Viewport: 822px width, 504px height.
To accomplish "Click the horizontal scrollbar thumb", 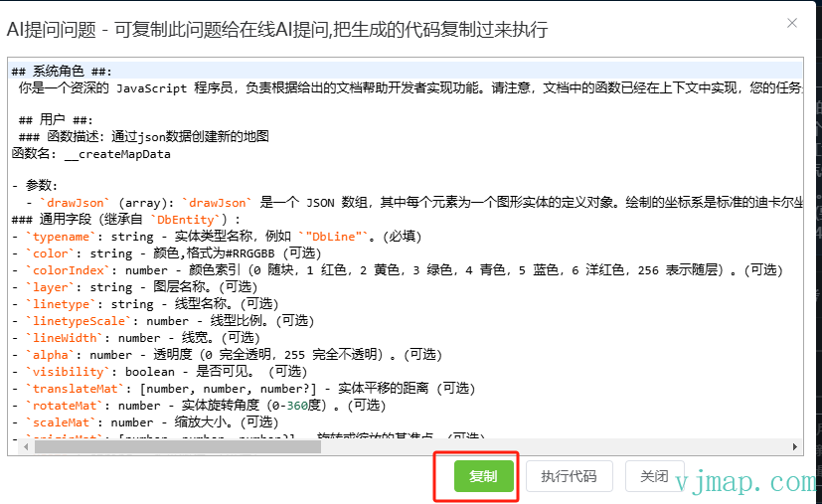I will coord(178,446).
